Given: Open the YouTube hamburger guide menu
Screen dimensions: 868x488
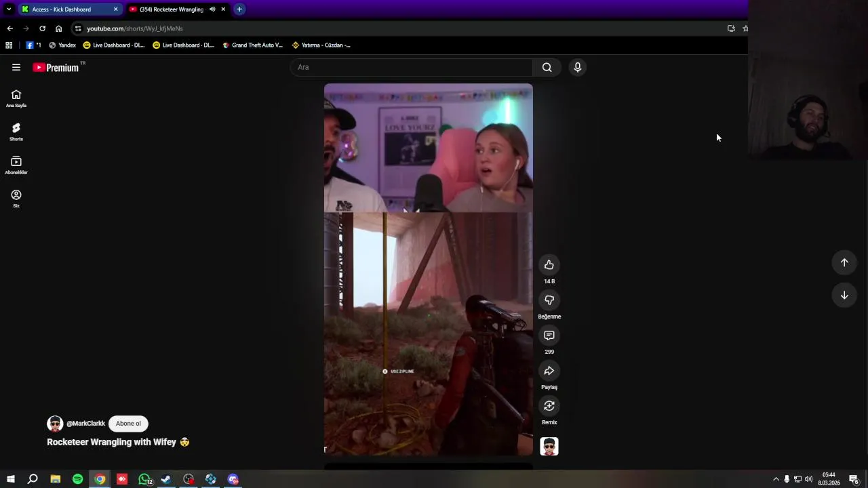Looking at the screenshot, I should (16, 67).
